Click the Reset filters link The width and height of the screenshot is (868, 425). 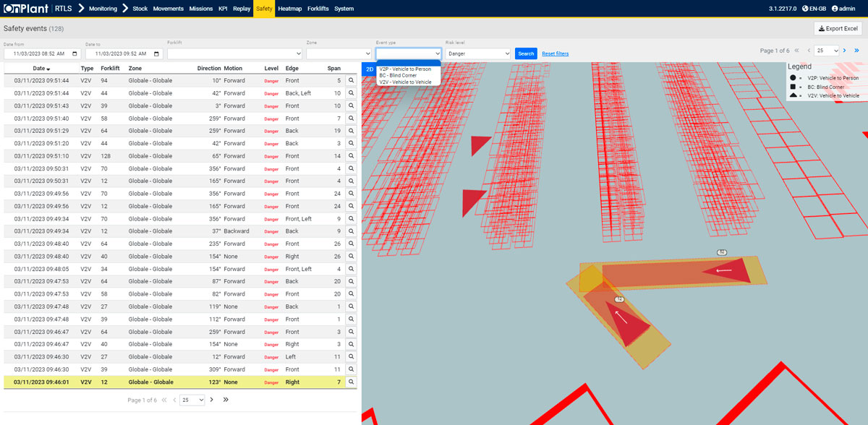pyautogui.click(x=555, y=53)
